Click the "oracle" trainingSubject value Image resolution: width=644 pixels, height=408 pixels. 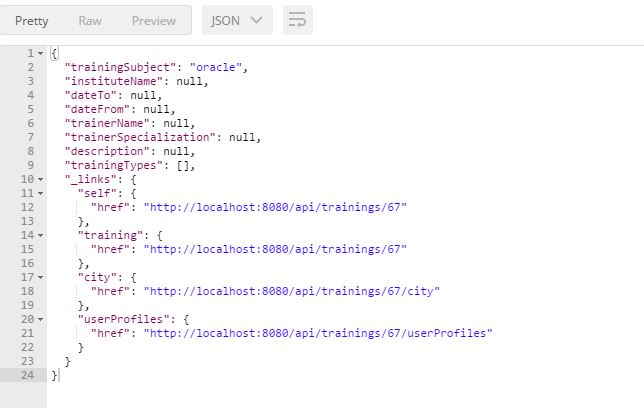tap(216, 67)
